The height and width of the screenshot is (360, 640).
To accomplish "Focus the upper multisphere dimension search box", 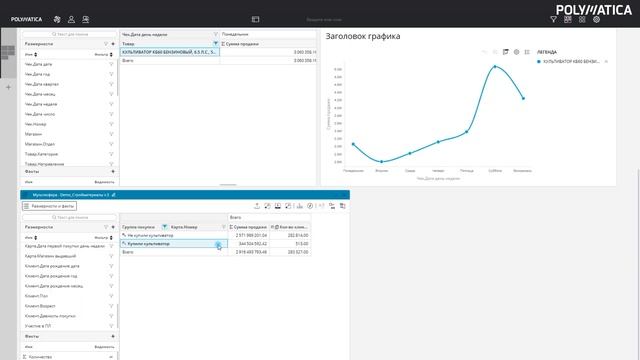I will coord(69,34).
